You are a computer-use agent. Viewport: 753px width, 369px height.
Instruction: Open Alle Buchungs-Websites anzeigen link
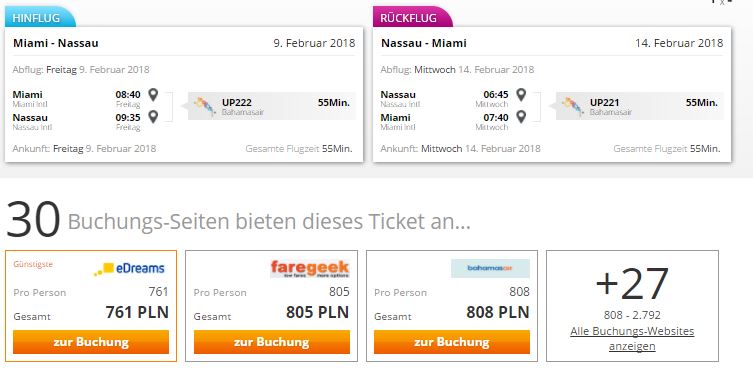pos(632,339)
